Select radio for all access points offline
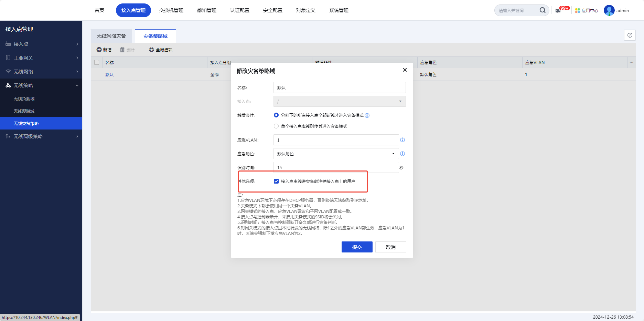 pos(276,115)
